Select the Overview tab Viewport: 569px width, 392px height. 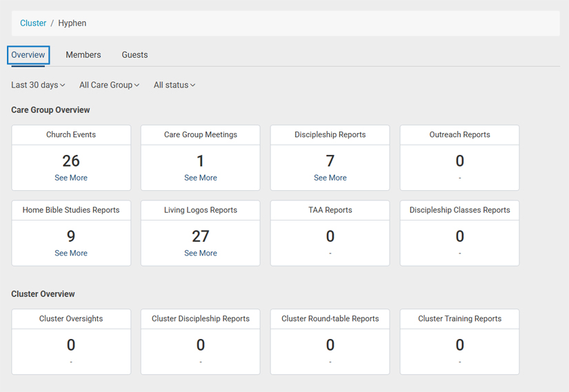[28, 55]
